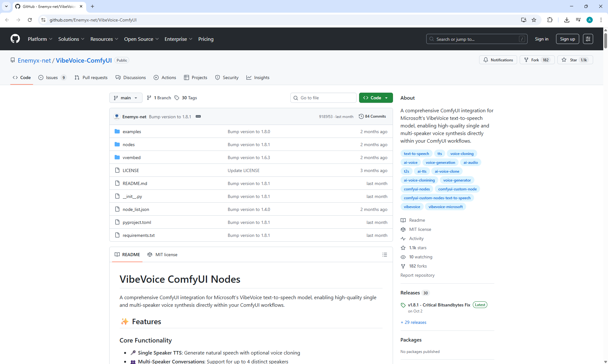Click the Notifications bell button
The height and width of the screenshot is (364, 608).
click(498, 60)
